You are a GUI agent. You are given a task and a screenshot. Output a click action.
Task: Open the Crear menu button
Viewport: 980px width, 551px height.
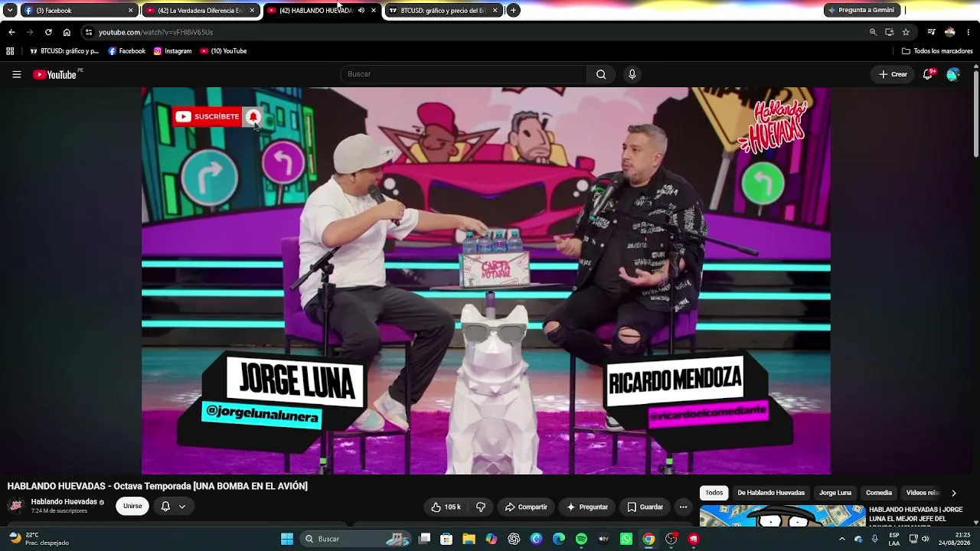[893, 74]
